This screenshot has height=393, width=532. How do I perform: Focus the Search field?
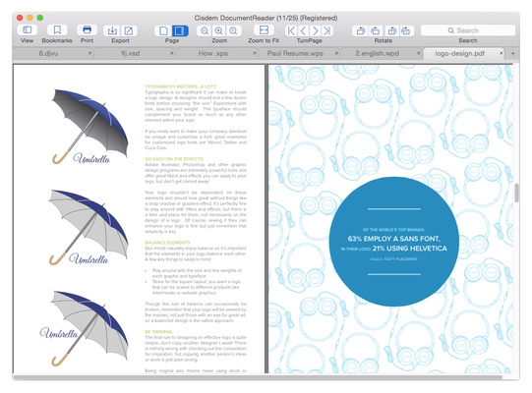click(x=468, y=30)
